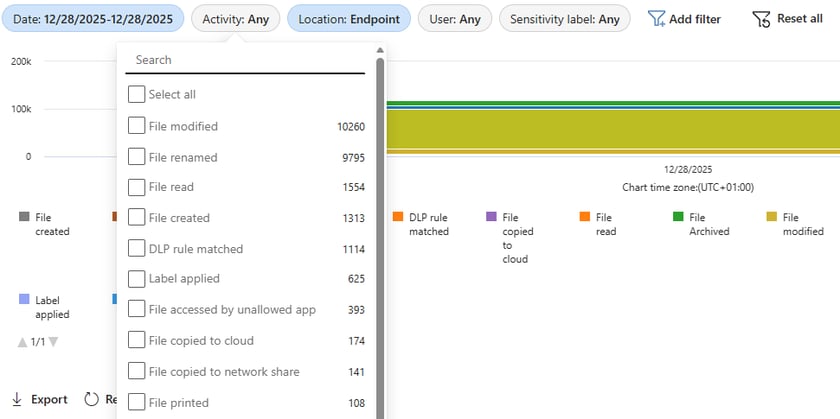The height and width of the screenshot is (419, 840).
Task: Click the legend next page down arrow
Action: (x=54, y=342)
